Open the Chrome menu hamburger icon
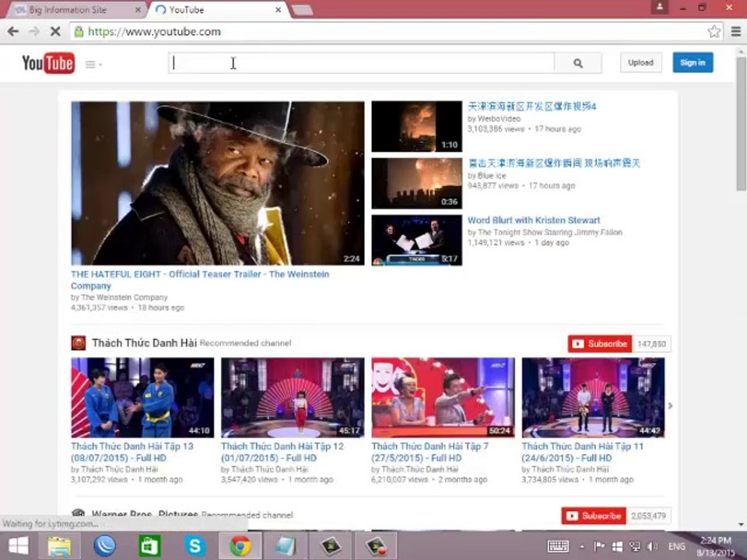The height and width of the screenshot is (560, 747). tap(736, 31)
